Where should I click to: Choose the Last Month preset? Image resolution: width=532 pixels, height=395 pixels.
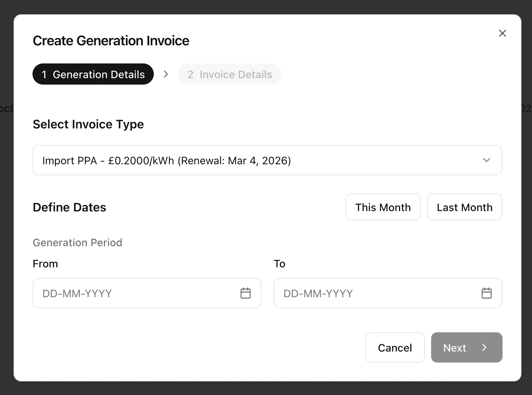464,207
